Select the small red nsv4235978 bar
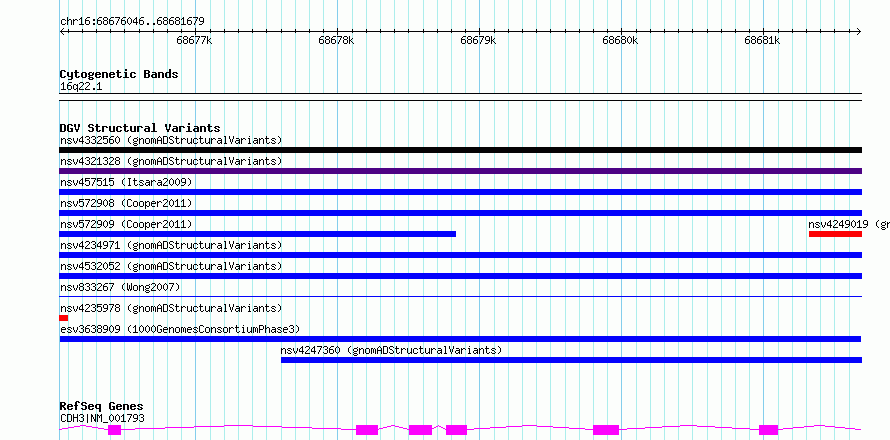This screenshot has width=890, height=440. 64,318
